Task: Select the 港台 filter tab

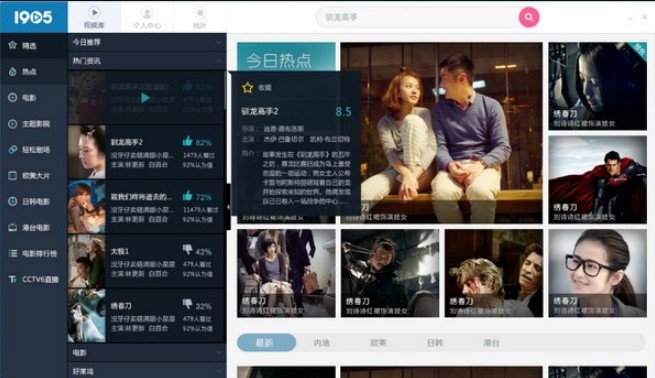Action: point(491,343)
